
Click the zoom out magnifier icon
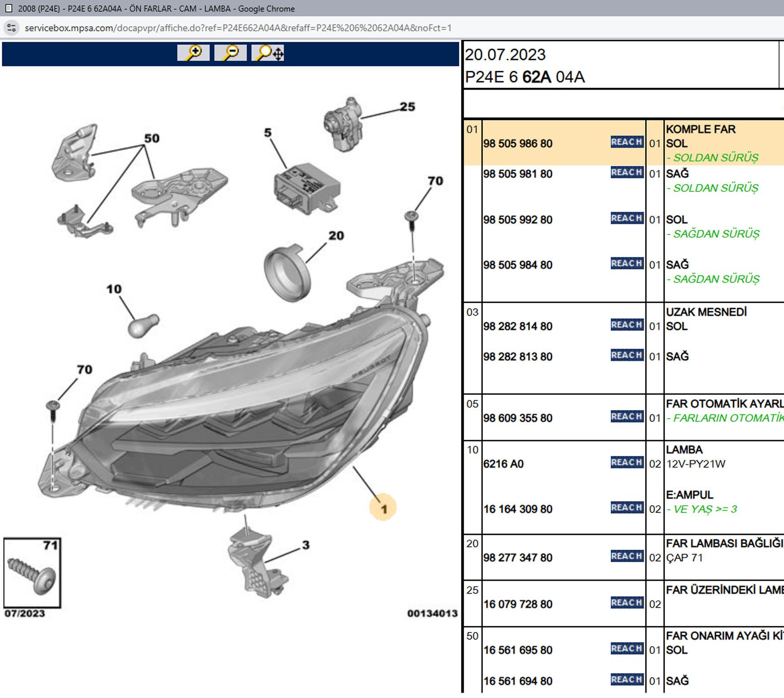pyautogui.click(x=230, y=53)
